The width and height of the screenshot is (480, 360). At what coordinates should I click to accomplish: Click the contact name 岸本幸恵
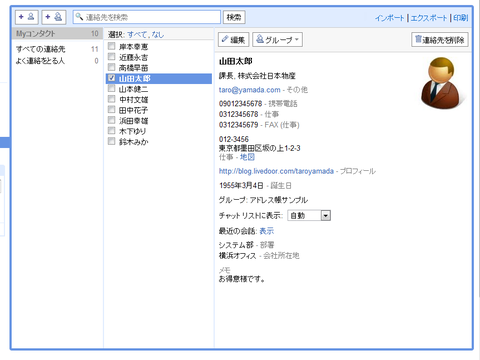[x=133, y=47]
